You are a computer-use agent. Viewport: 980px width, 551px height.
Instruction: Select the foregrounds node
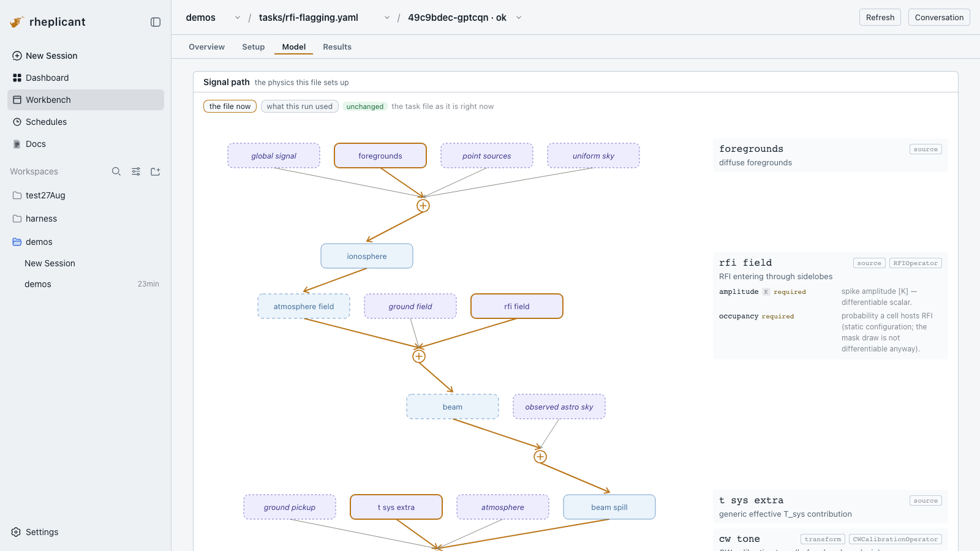coord(380,156)
